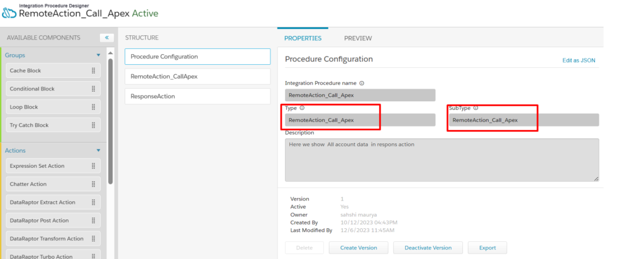Click the Deactivate Version button
The width and height of the screenshot is (644, 259).
(x=428, y=248)
